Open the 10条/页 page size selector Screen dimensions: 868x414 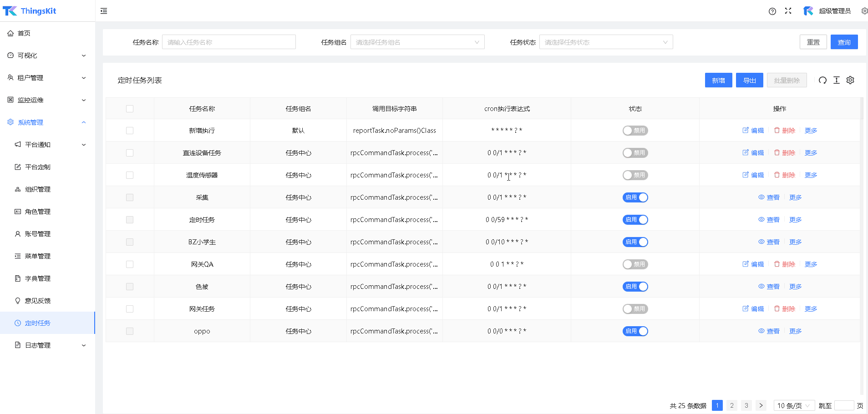[794, 405]
